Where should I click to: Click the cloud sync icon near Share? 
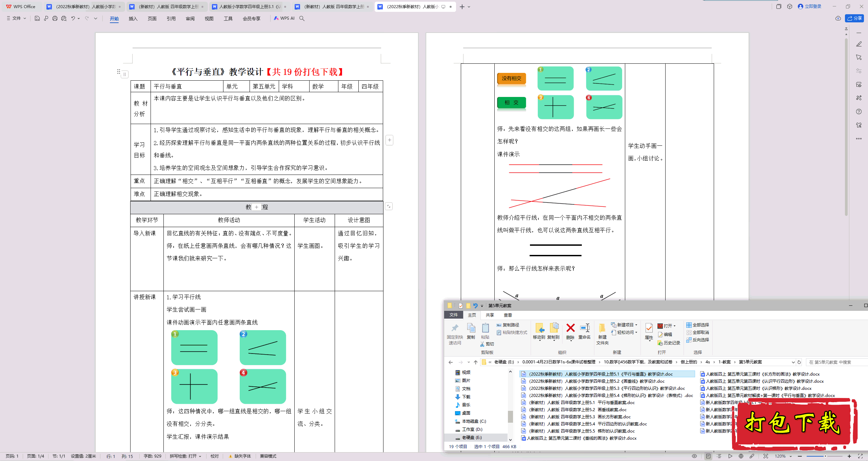(838, 18)
